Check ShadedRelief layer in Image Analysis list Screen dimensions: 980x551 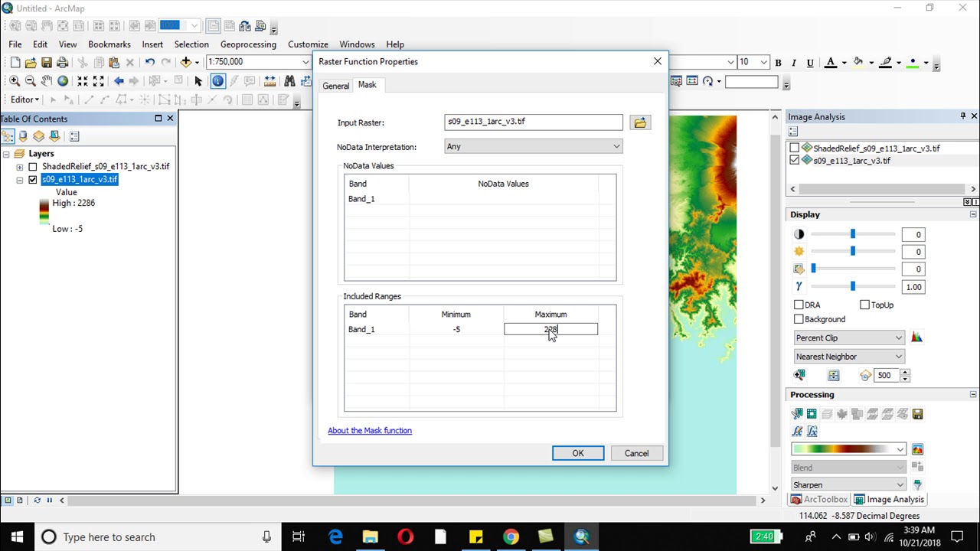point(795,148)
